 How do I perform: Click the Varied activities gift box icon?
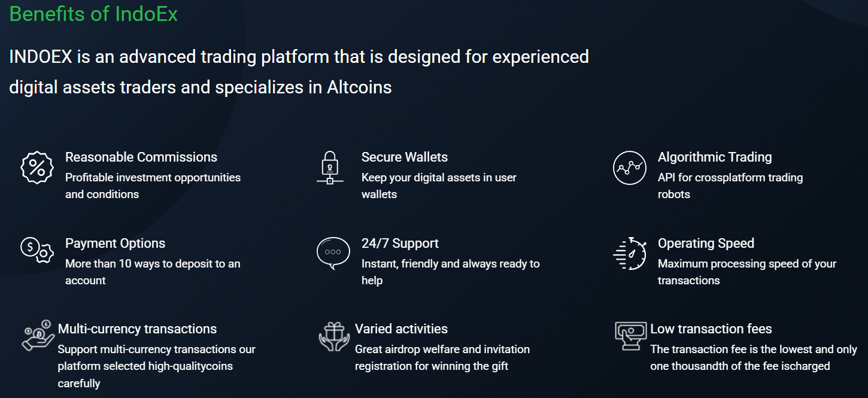[333, 336]
